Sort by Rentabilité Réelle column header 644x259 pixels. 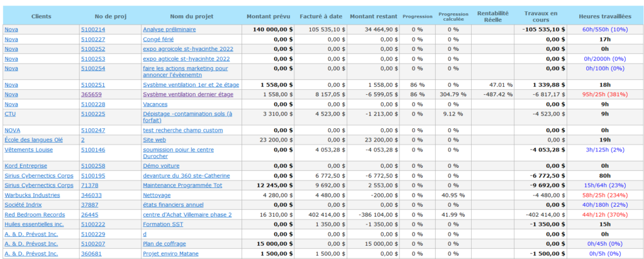(493, 16)
